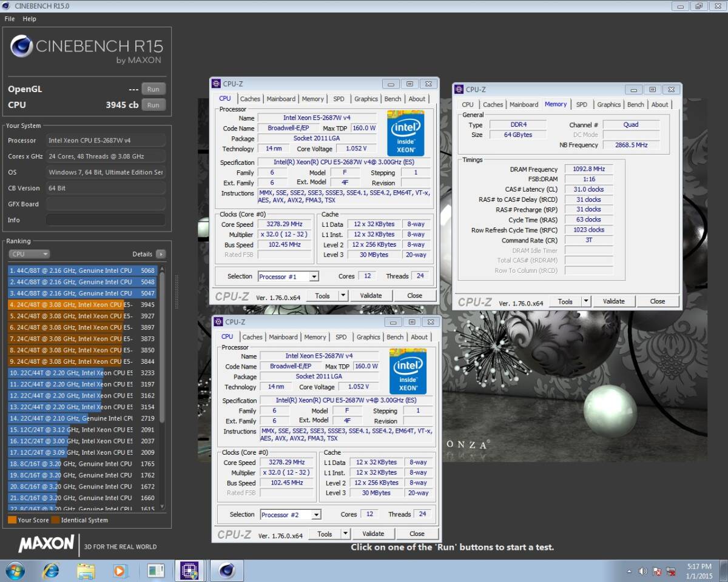Switch to Caches tab in Processor #1 window
Image resolution: width=728 pixels, height=582 pixels.
click(250, 99)
